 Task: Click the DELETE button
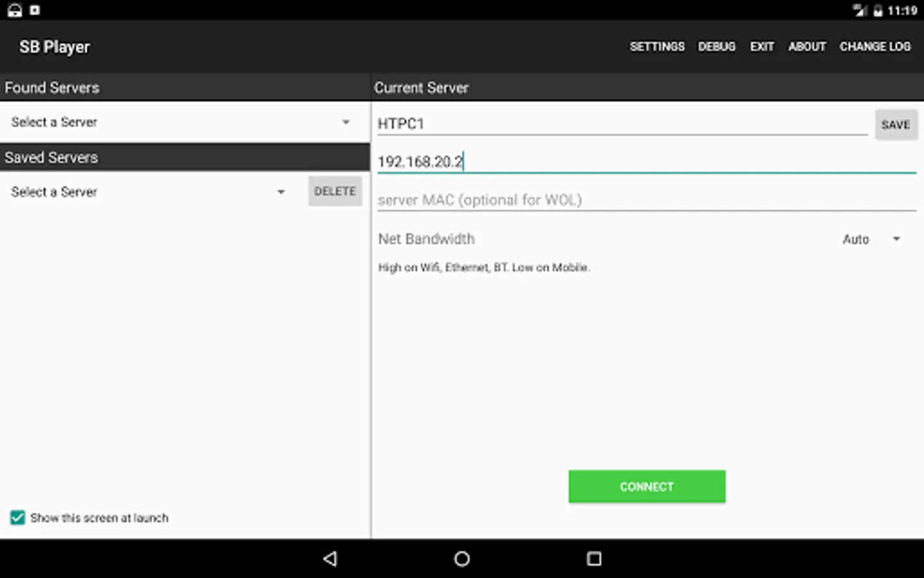[335, 191]
